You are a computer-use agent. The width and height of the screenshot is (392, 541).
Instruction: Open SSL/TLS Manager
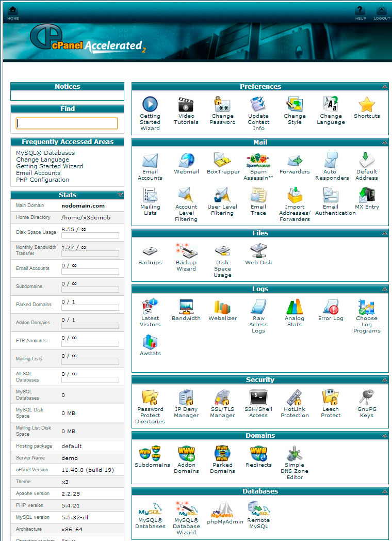pos(222,397)
